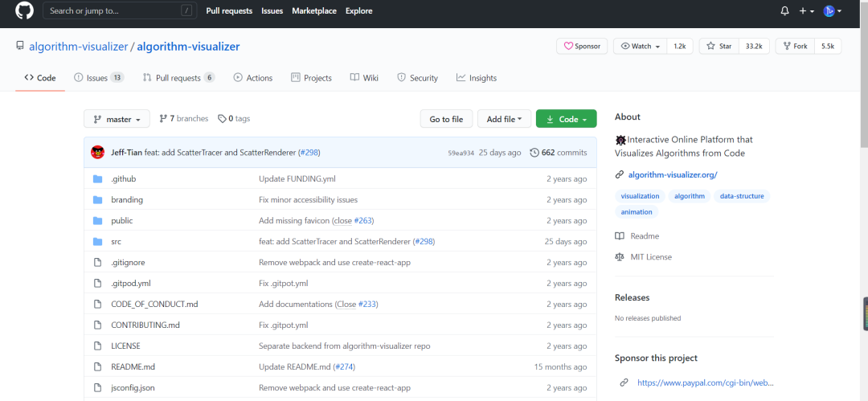Star the repository
This screenshot has width=868, height=401.
(x=719, y=47)
